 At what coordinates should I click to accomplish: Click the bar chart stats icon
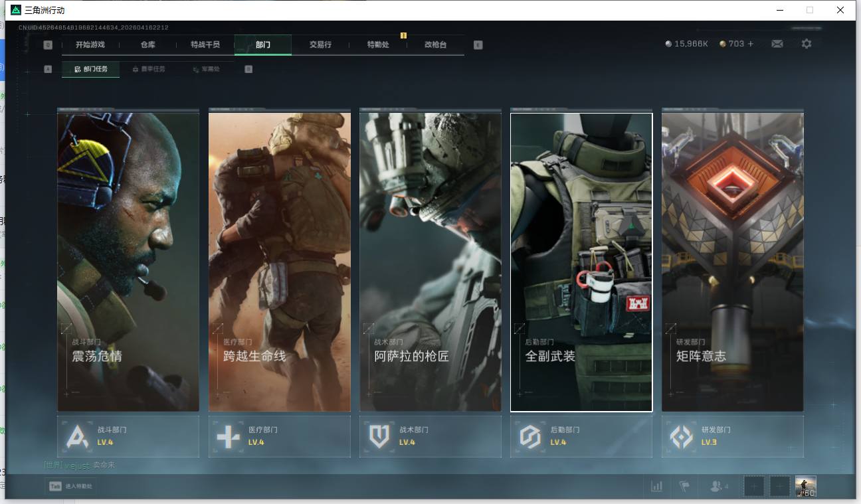(656, 486)
